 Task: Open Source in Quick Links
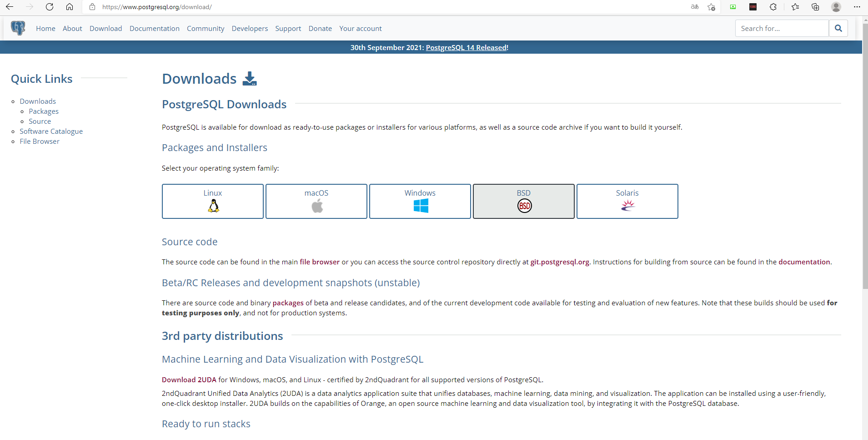(x=40, y=121)
